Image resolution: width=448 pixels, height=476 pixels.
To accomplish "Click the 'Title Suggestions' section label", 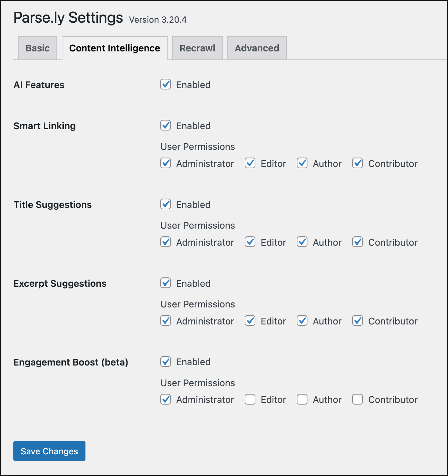I will [52, 205].
